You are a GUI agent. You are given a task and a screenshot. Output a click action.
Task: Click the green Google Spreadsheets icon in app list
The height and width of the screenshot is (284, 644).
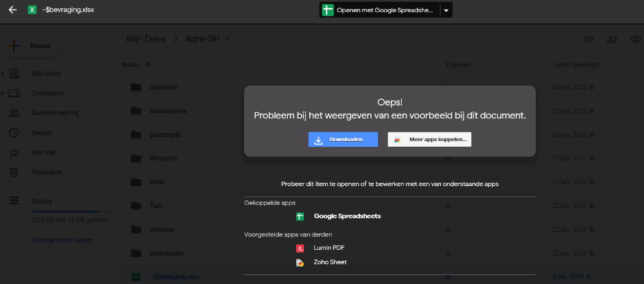[x=299, y=216]
